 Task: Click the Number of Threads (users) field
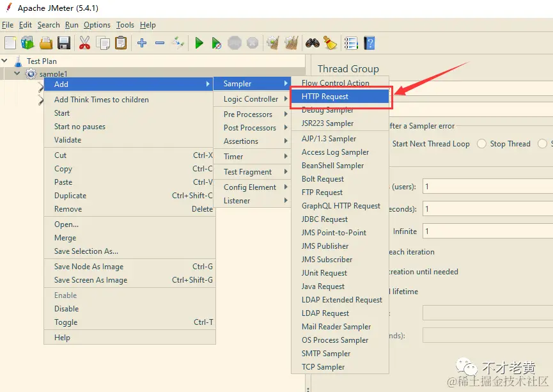(x=488, y=186)
